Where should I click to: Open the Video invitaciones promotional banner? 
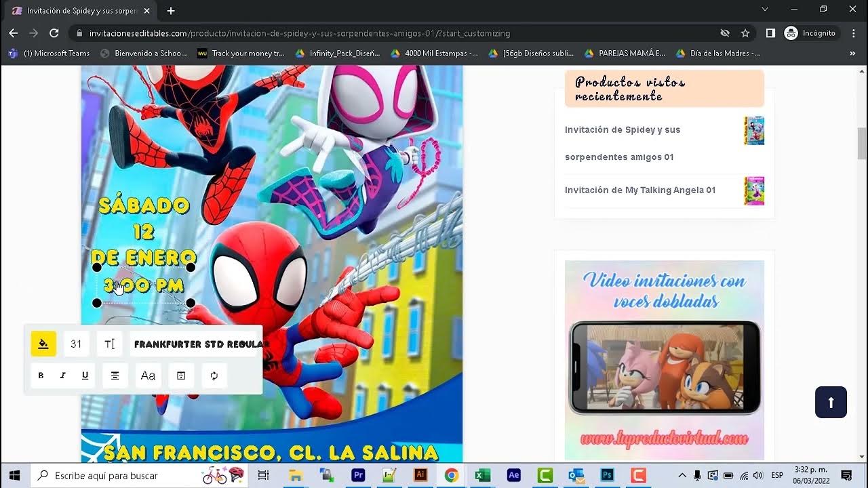point(665,360)
